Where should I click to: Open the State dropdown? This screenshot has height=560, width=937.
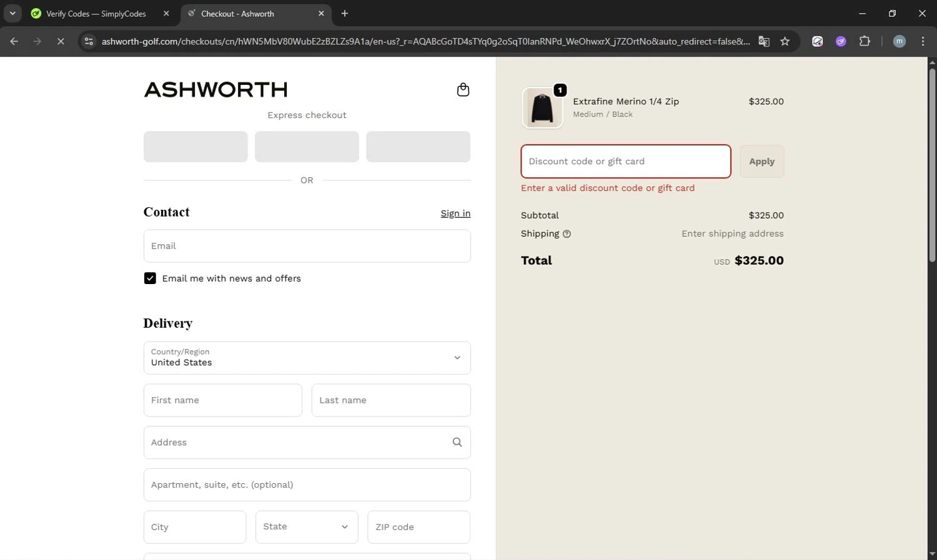pyautogui.click(x=307, y=527)
